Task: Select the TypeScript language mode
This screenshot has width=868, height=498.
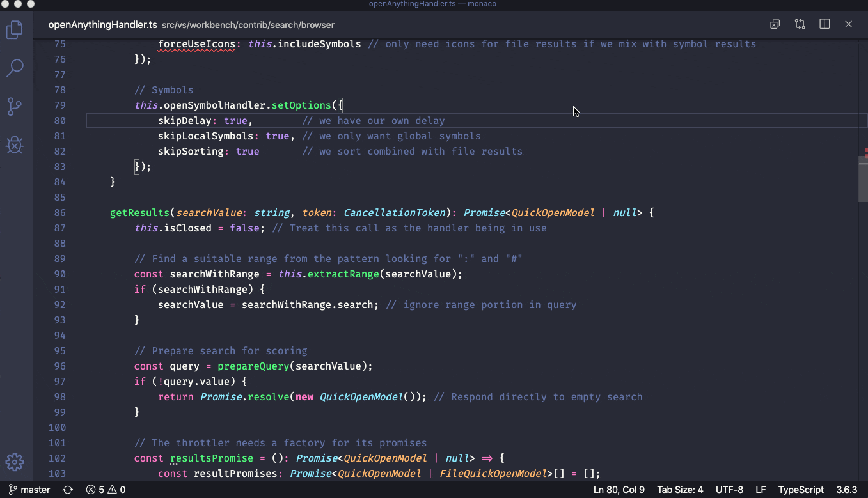Action: click(x=801, y=490)
